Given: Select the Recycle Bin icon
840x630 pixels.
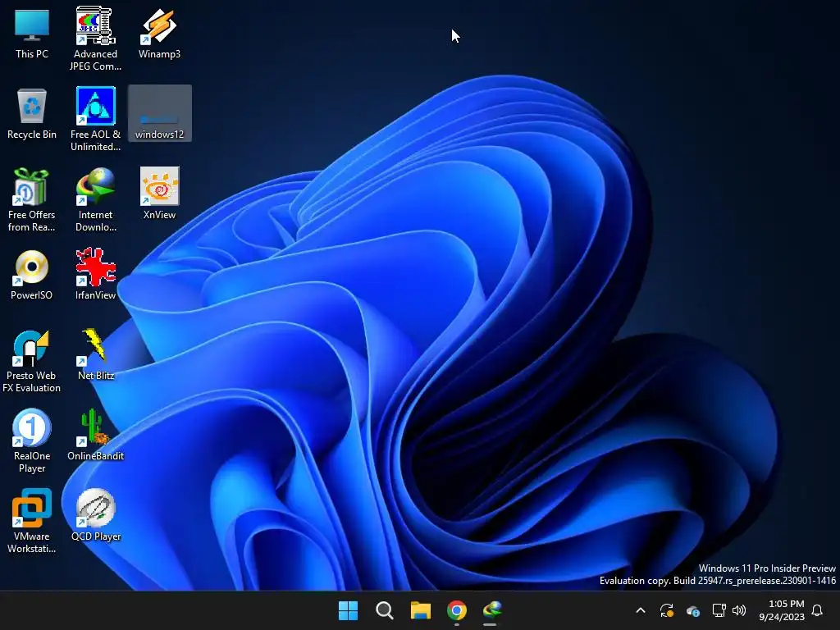Looking at the screenshot, I should (x=32, y=113).
